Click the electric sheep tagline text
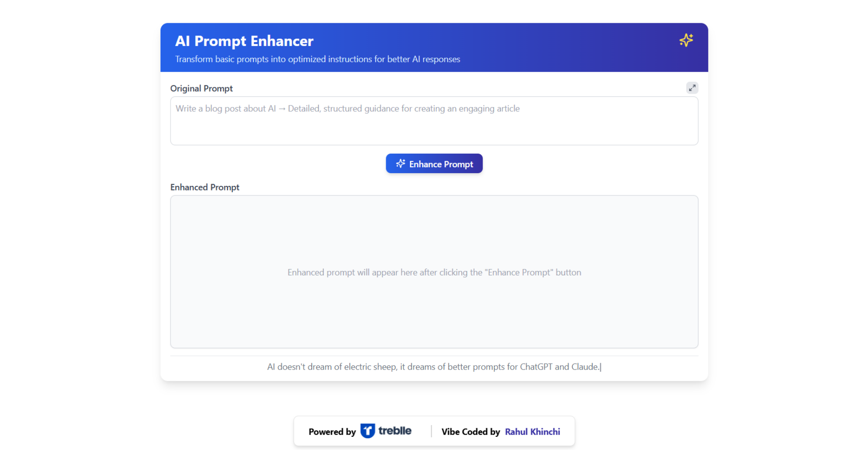This screenshot has width=868, height=450. click(434, 367)
